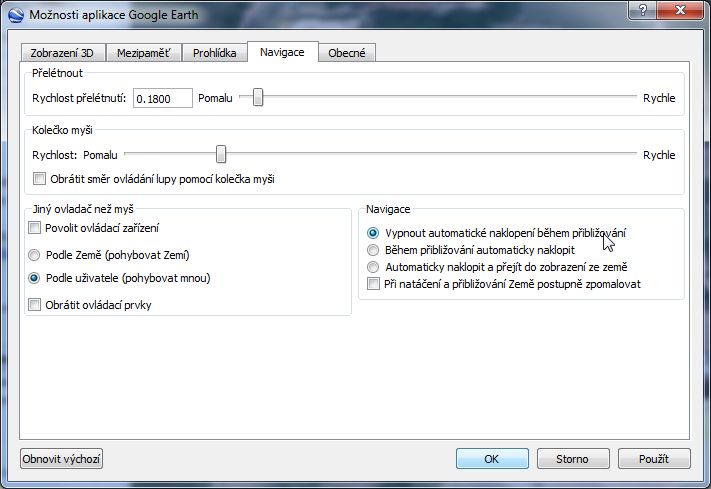This screenshot has height=489, width=711.
Task: Click the Rychlost přelétnutí value field
Action: coord(163,98)
